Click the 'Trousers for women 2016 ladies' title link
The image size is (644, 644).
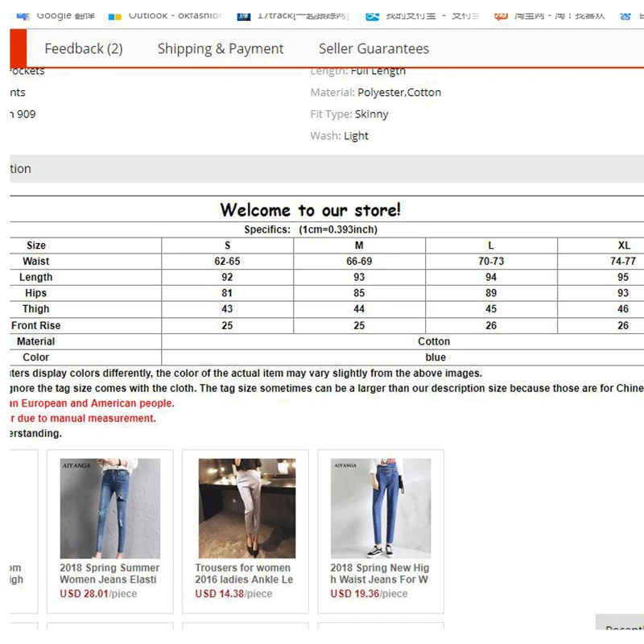tap(244, 573)
